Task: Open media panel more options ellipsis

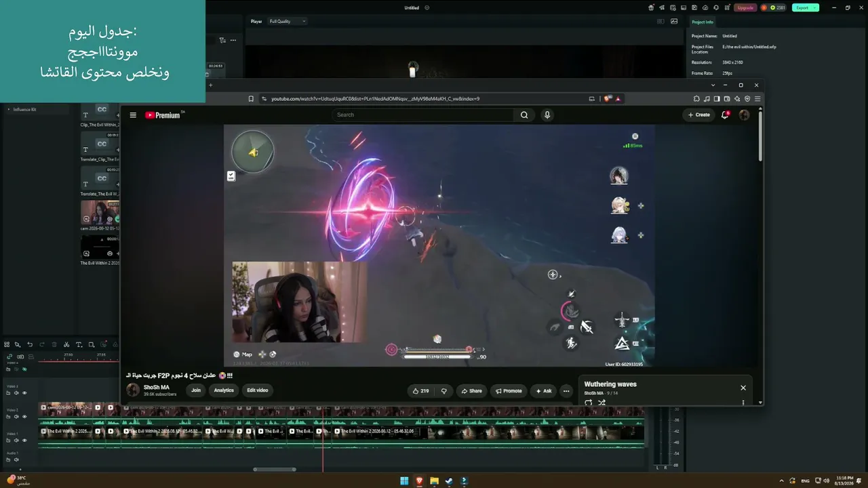Action: point(233,40)
